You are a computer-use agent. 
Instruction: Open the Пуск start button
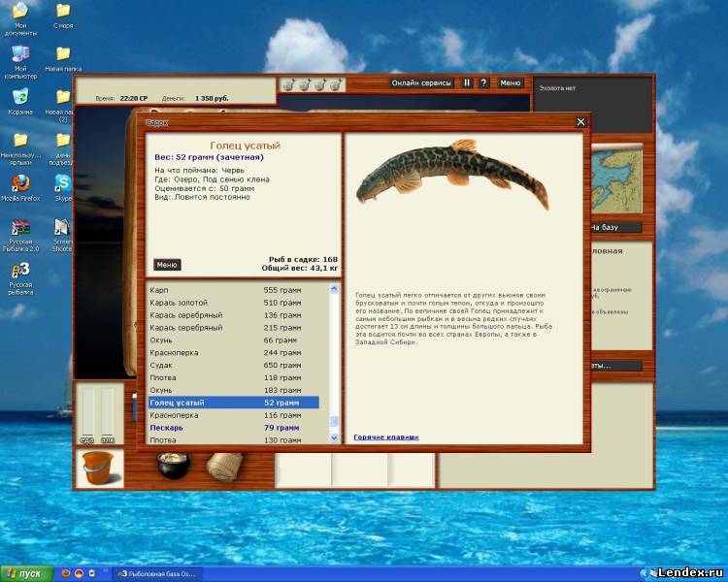(x=26, y=573)
